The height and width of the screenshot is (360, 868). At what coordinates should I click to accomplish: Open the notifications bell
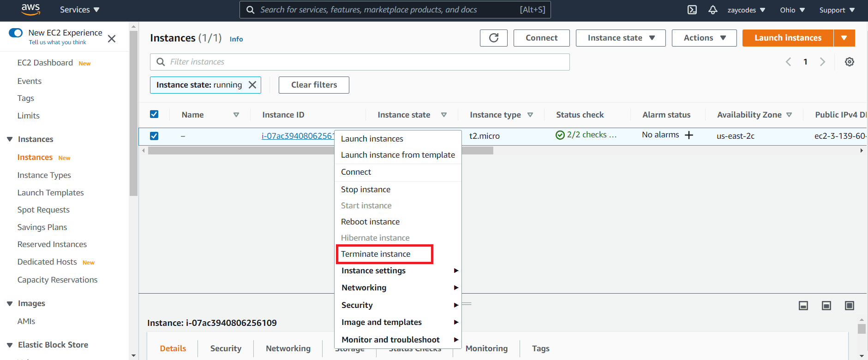(713, 10)
